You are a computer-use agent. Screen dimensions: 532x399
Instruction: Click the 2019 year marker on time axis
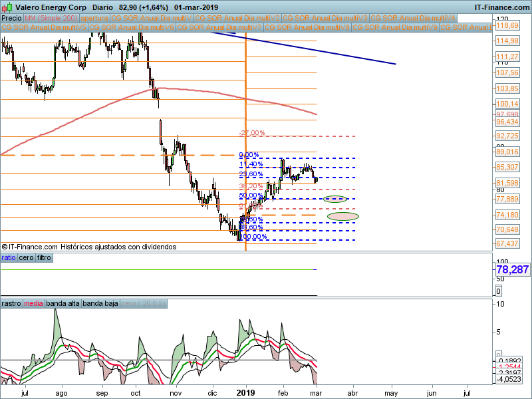click(x=245, y=393)
